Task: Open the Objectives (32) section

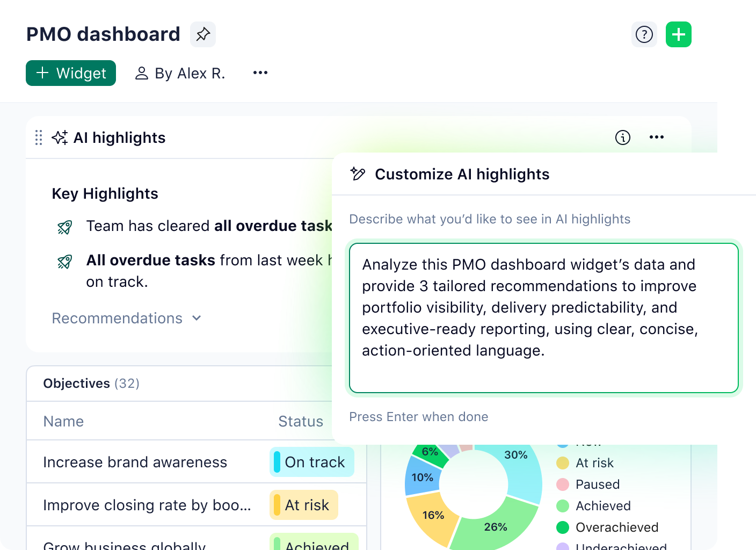Action: (91, 383)
